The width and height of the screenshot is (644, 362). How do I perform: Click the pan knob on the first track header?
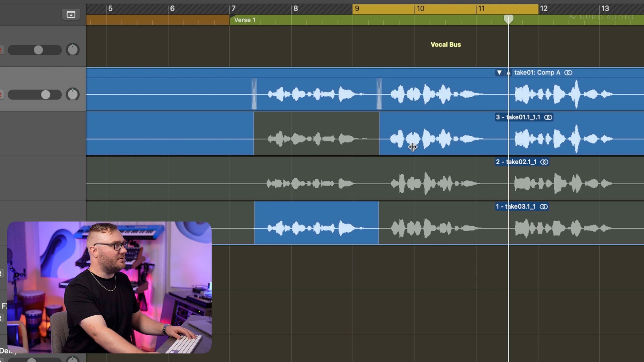coord(73,50)
